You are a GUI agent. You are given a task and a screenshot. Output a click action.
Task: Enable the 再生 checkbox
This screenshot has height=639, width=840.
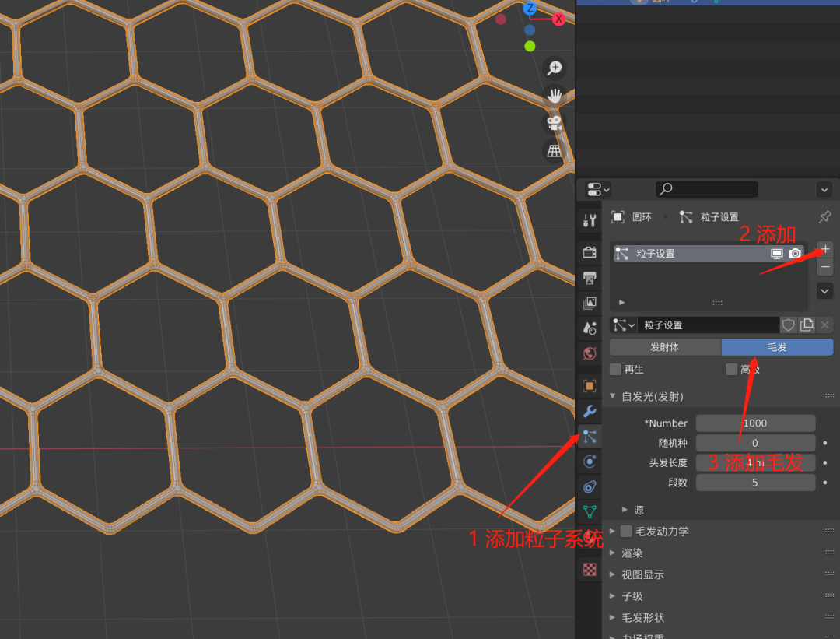(615, 370)
